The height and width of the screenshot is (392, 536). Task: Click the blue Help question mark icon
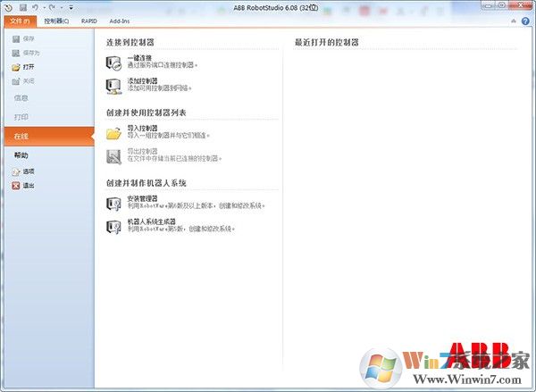[527, 20]
